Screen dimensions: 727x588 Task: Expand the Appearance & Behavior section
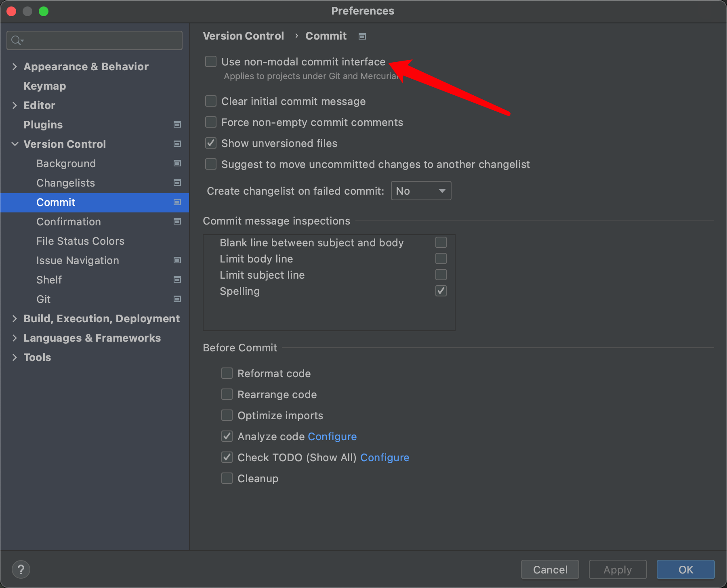[15, 67]
